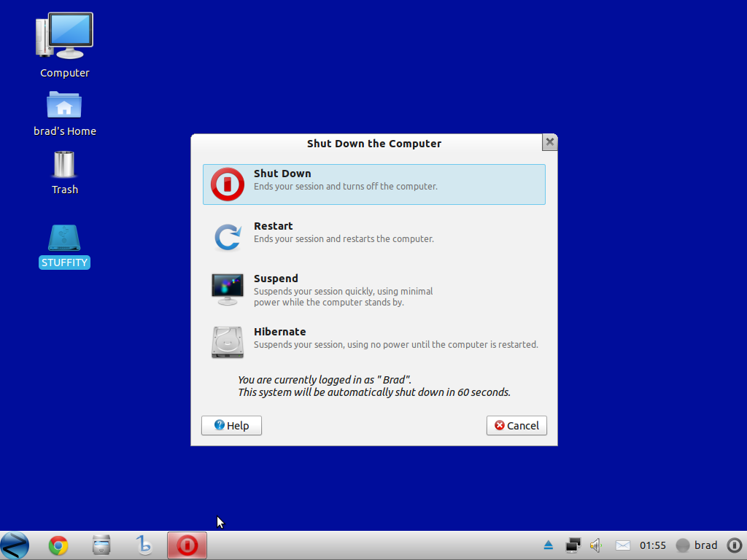The width and height of the screenshot is (747, 560).
Task: Click the power session tray icon
Action: point(735,545)
